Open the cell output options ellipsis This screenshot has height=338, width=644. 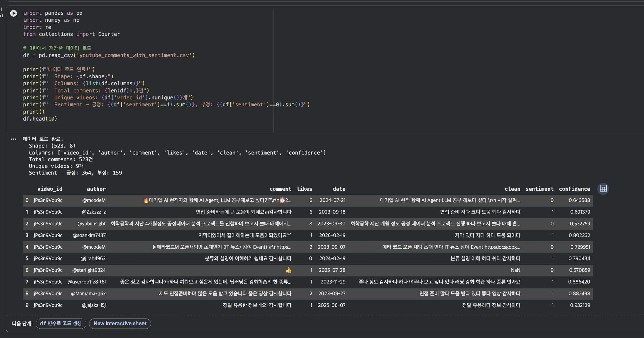pyautogui.click(x=13, y=139)
